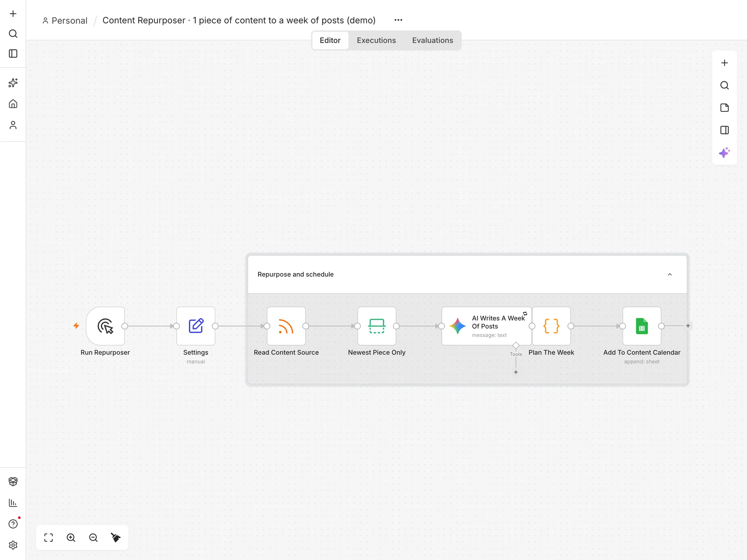Select the Run Repurposer trigger node

coord(105,326)
